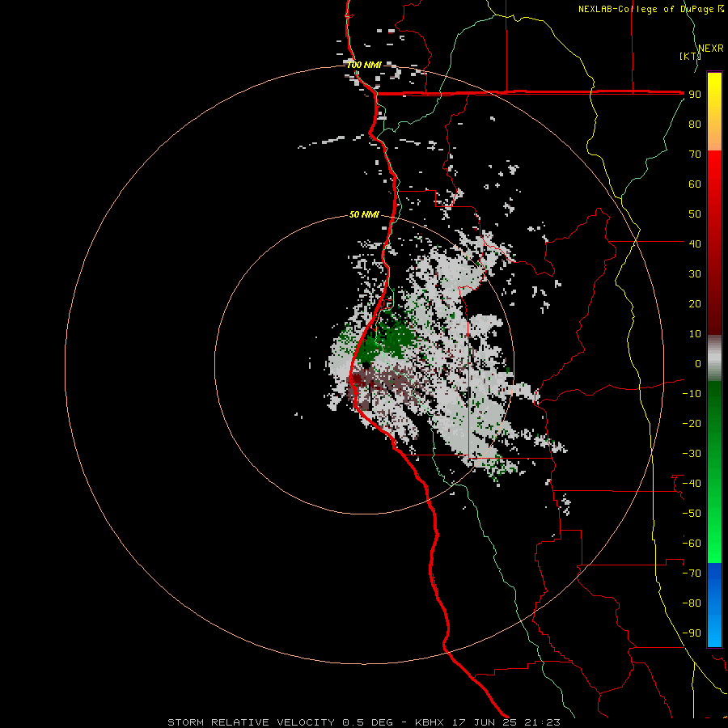Click the -40 value on velocity legend
The height and width of the screenshot is (728, 728).
click(x=692, y=484)
